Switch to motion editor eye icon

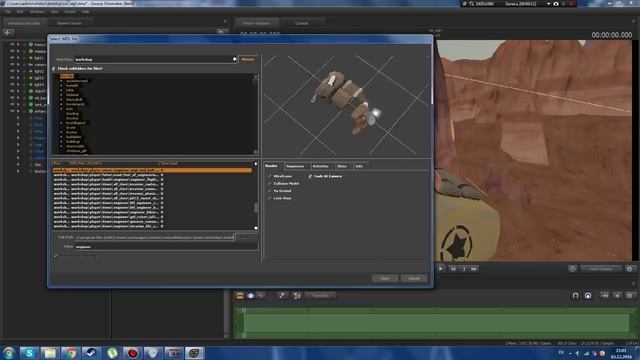[x=251, y=296]
